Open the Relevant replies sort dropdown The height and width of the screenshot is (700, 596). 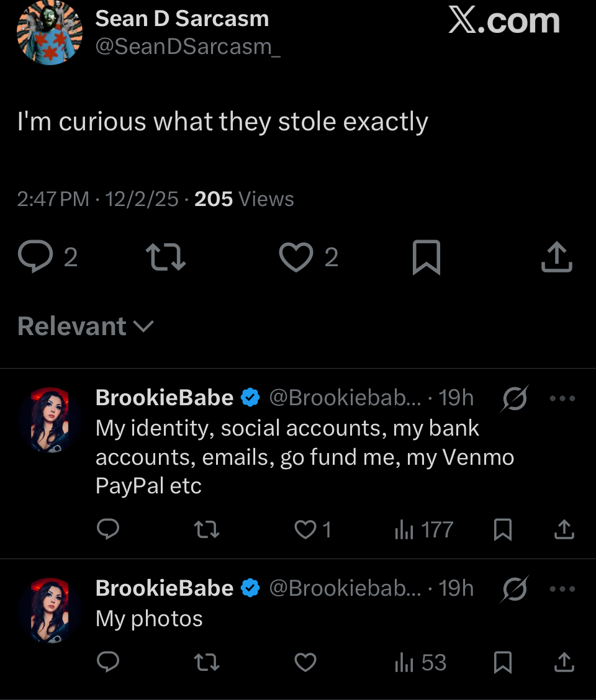click(x=86, y=326)
